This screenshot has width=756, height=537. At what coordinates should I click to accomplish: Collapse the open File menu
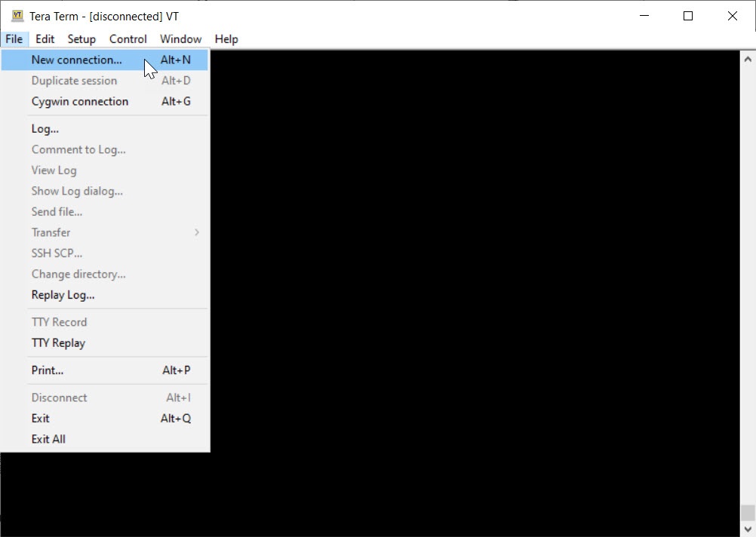click(x=14, y=39)
